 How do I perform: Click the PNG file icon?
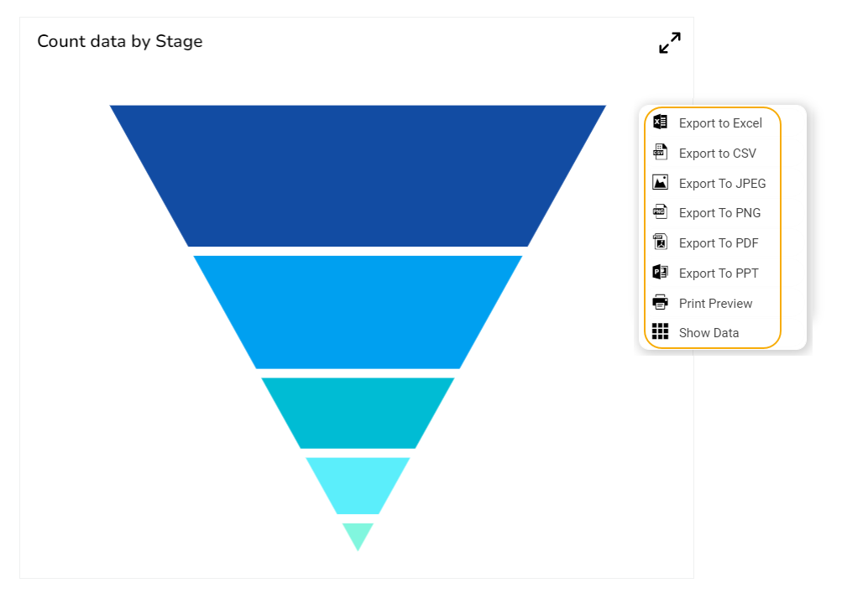click(x=661, y=212)
